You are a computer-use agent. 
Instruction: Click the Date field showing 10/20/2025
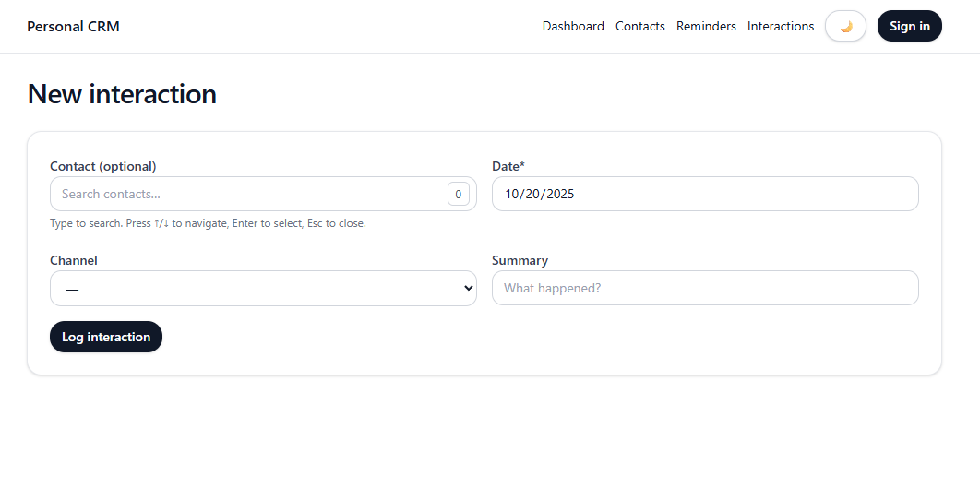click(705, 194)
